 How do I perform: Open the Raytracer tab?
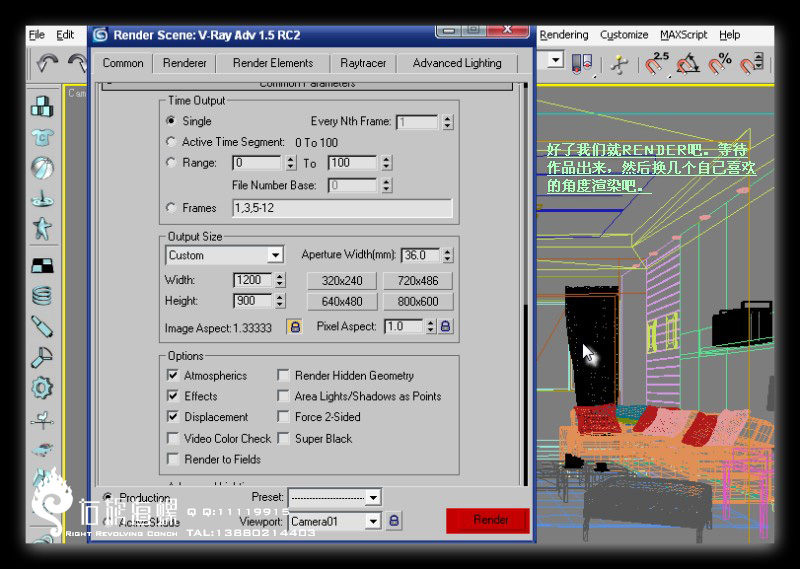(363, 63)
